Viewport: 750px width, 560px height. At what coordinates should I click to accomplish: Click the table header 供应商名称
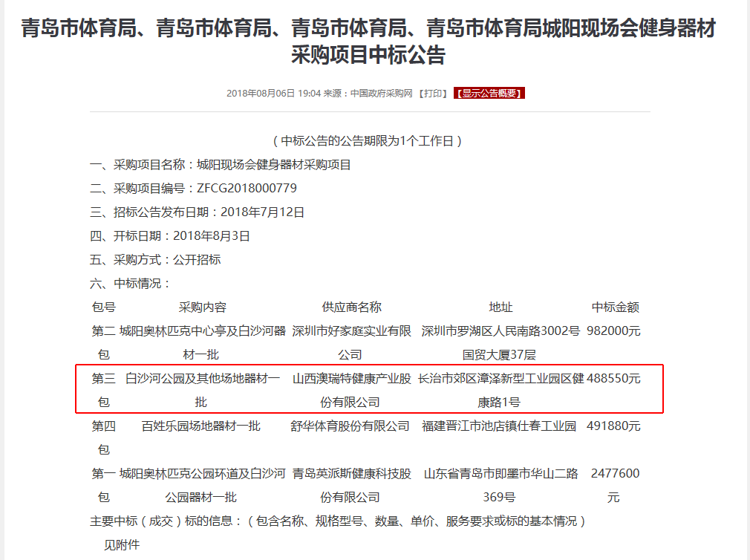pyautogui.click(x=351, y=307)
